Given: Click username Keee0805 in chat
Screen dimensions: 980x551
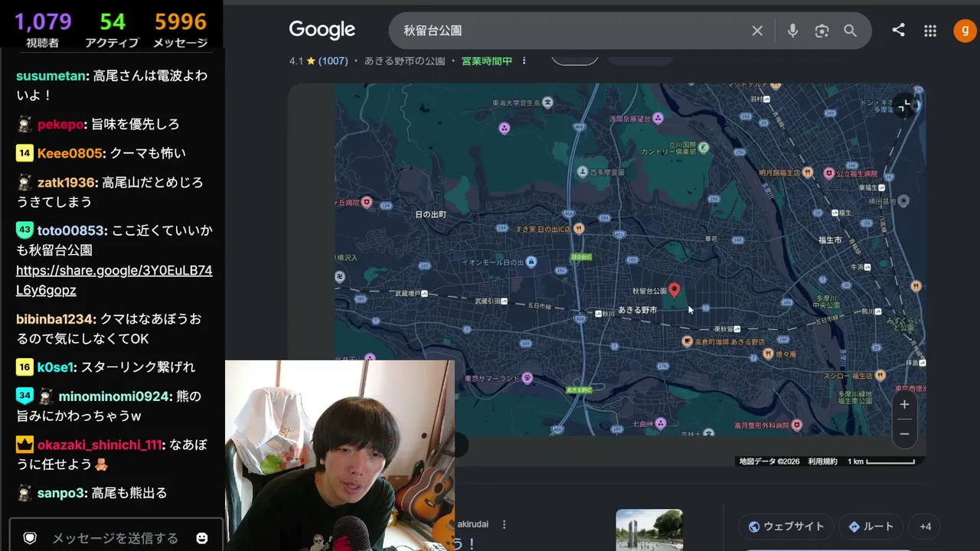Looking at the screenshot, I should [x=70, y=153].
